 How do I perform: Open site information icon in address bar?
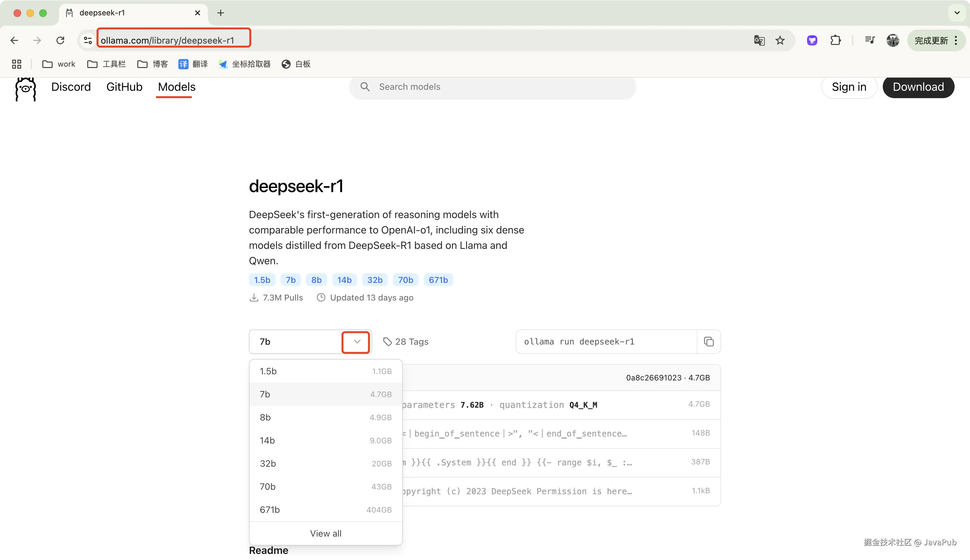point(88,40)
